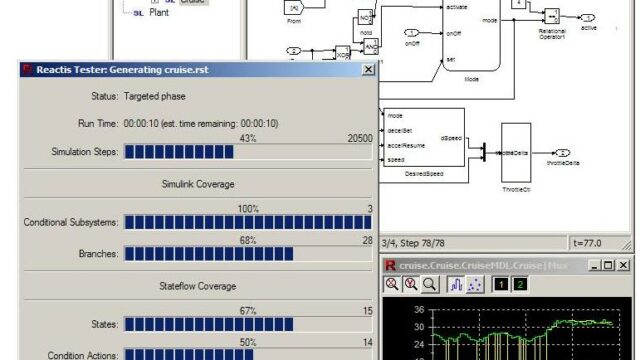Click the onOff inport block
The image size is (640, 360).
pos(411,33)
